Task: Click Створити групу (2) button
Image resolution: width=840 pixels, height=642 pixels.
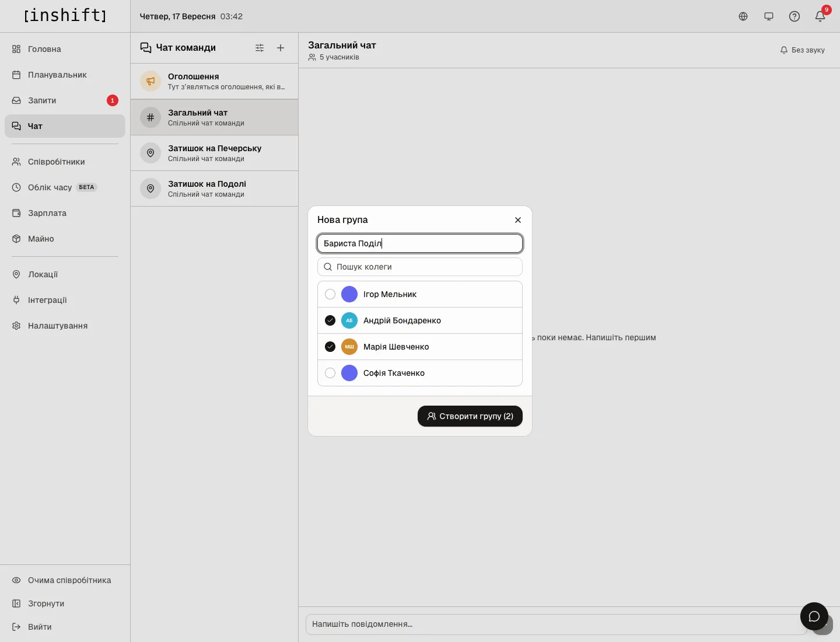Action: coord(470,416)
